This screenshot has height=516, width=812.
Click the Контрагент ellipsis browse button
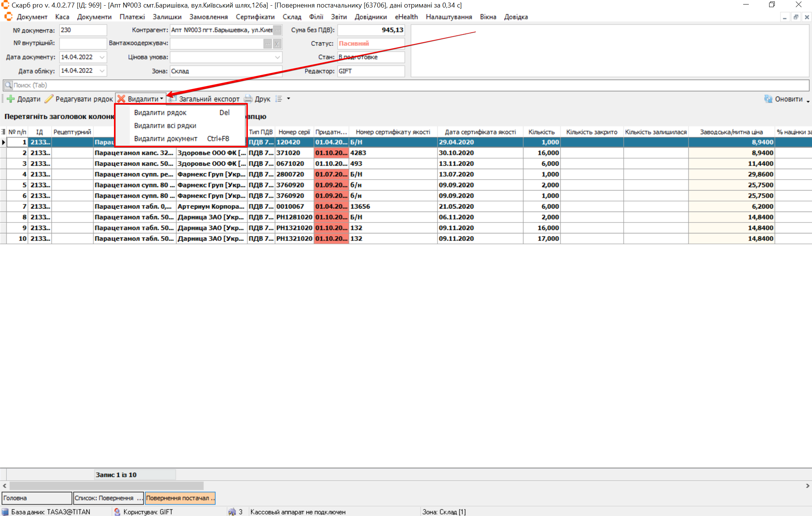point(277,30)
